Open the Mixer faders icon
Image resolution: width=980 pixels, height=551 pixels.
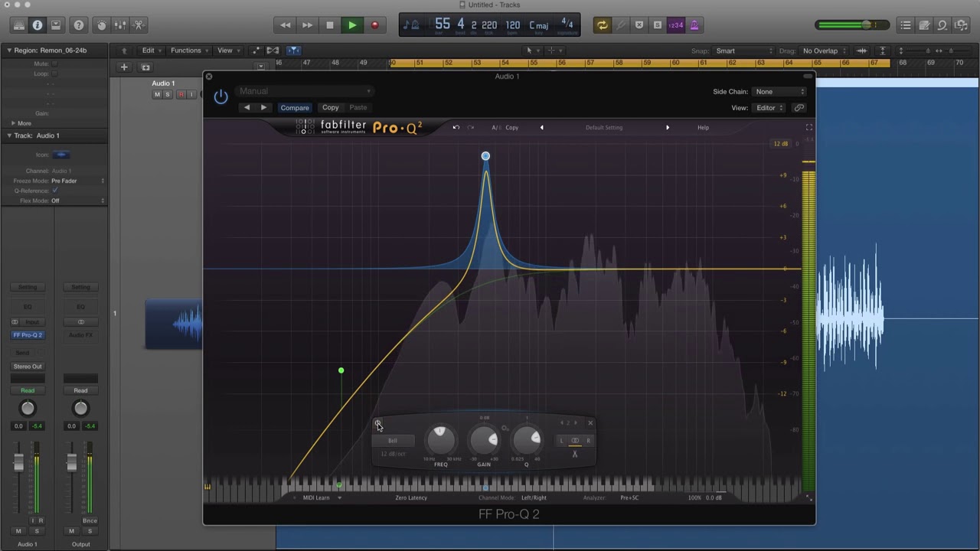120,25
